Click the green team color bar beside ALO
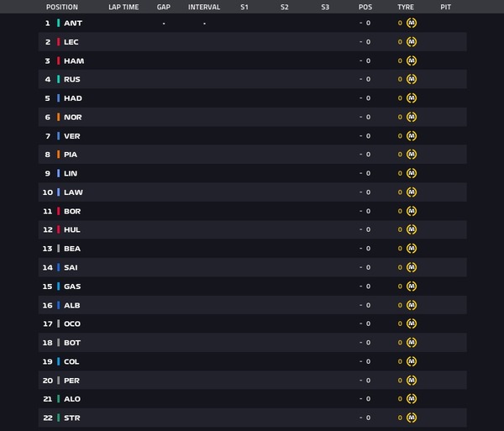This screenshot has height=431, width=504. [59, 399]
